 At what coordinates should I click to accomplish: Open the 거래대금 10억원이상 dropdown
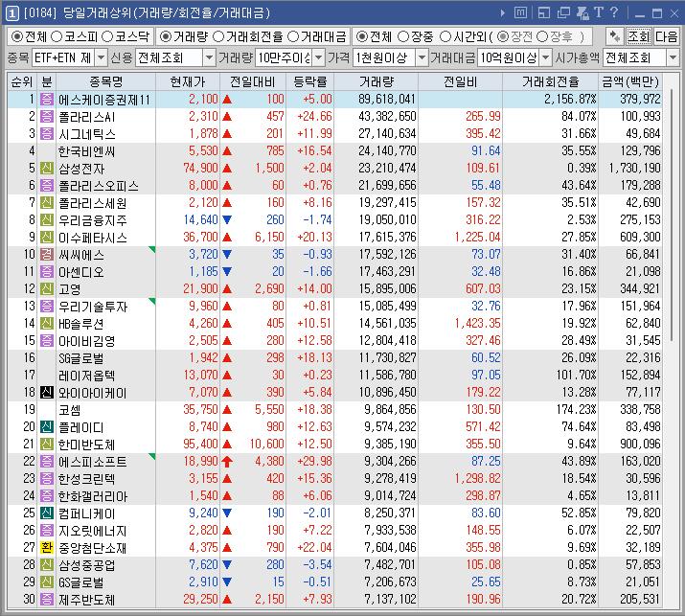click(x=546, y=57)
